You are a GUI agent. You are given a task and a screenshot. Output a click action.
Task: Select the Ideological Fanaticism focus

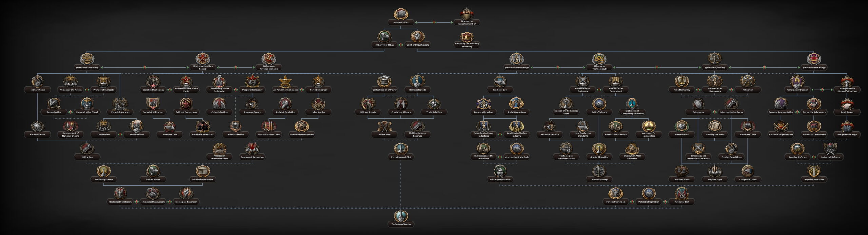point(120,196)
